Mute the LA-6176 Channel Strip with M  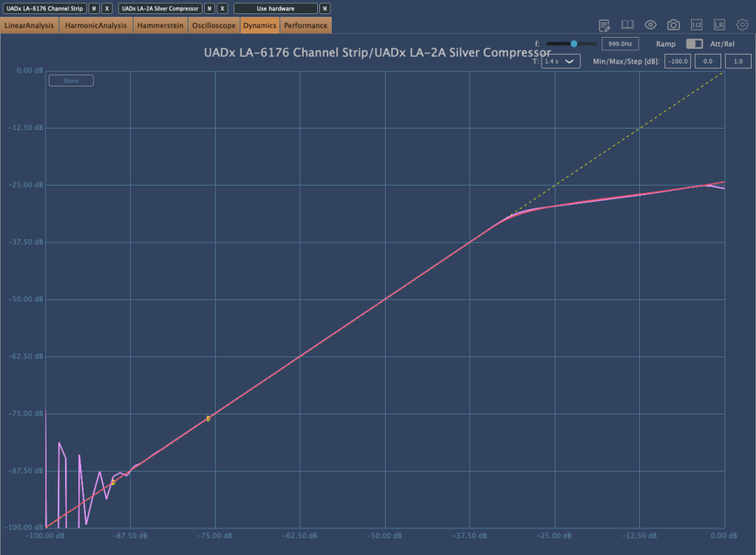click(94, 8)
